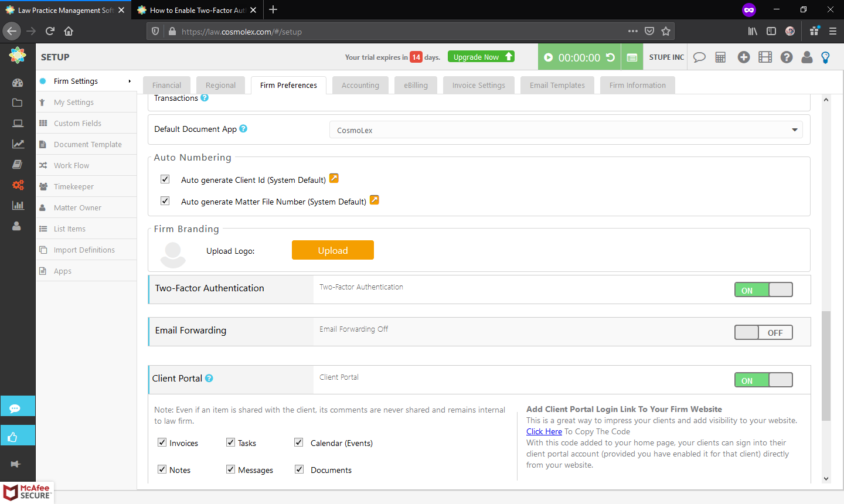This screenshot has width=844, height=504.
Task: Switch to the Email Templates tab
Action: coord(557,85)
